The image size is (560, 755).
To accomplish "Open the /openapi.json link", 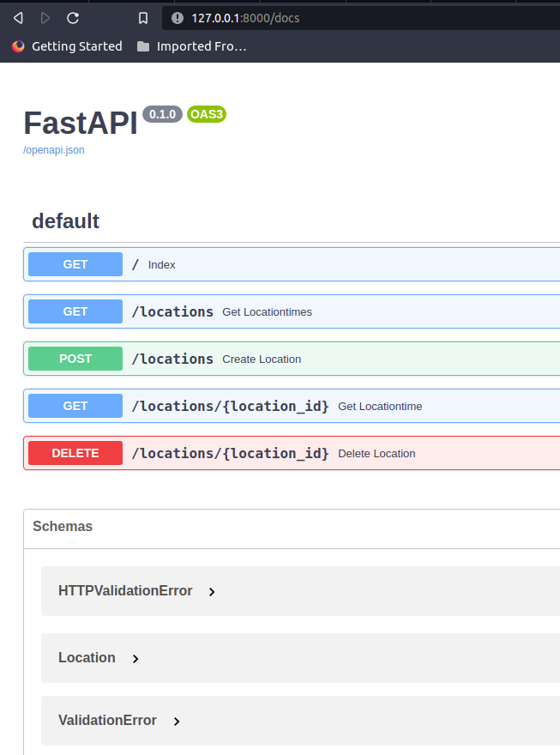I will [54, 150].
